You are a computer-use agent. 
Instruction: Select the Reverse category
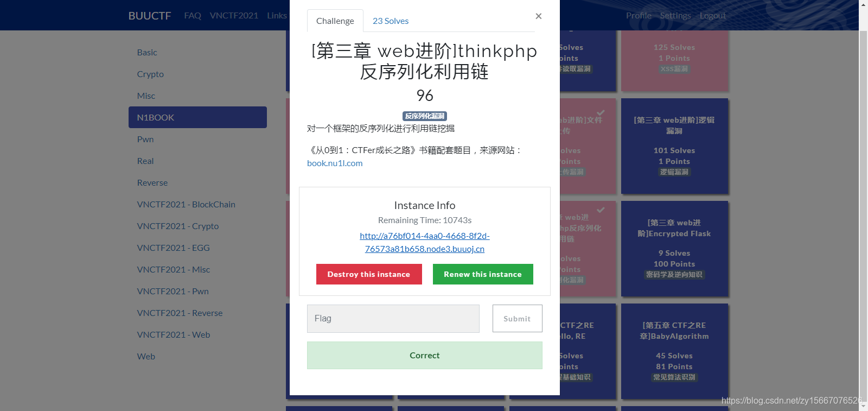(197, 182)
